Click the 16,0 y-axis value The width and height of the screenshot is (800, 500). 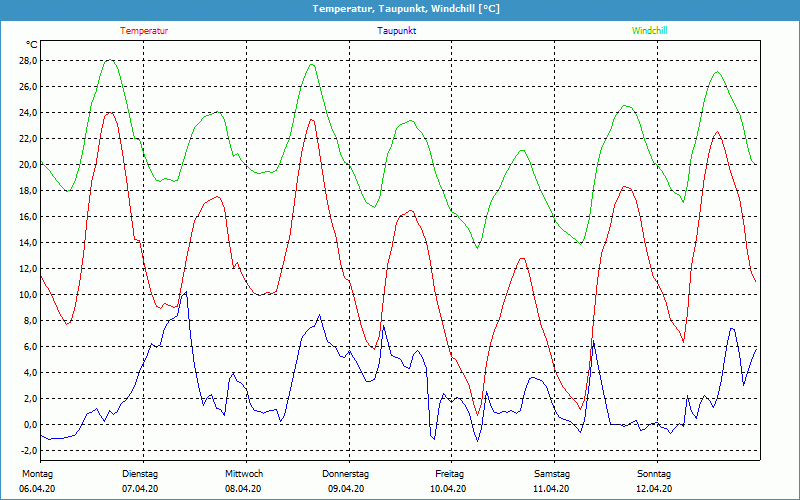click(27, 217)
